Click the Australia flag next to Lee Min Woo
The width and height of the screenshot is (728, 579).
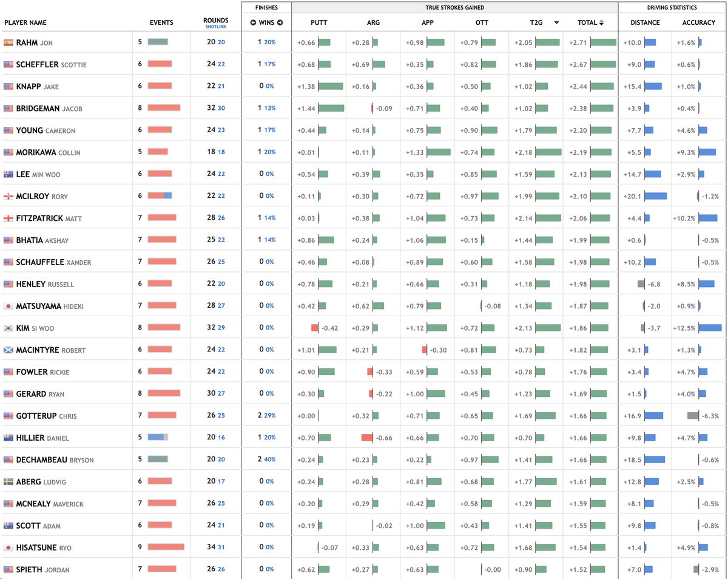click(x=8, y=174)
